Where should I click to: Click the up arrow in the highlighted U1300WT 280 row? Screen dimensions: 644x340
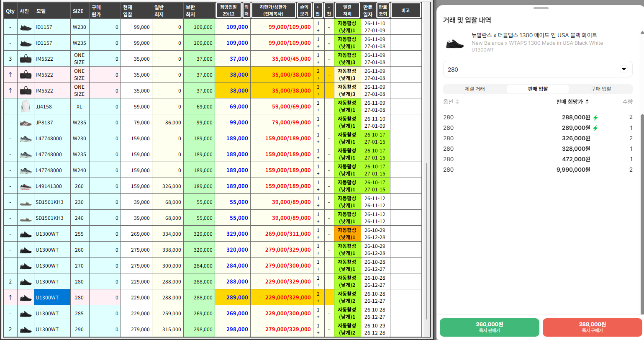tap(10, 298)
